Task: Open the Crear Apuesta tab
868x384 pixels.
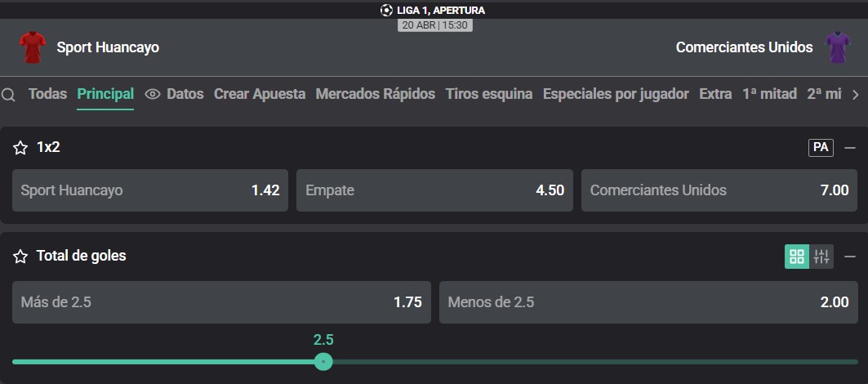Action: [x=260, y=94]
